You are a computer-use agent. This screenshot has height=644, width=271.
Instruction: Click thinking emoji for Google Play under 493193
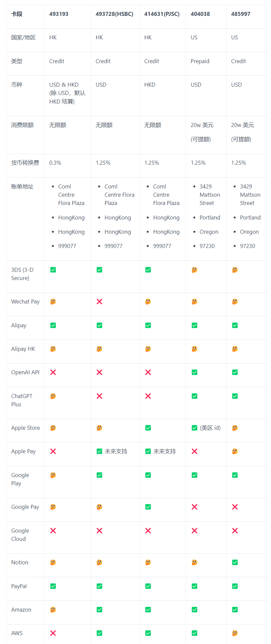53,475
